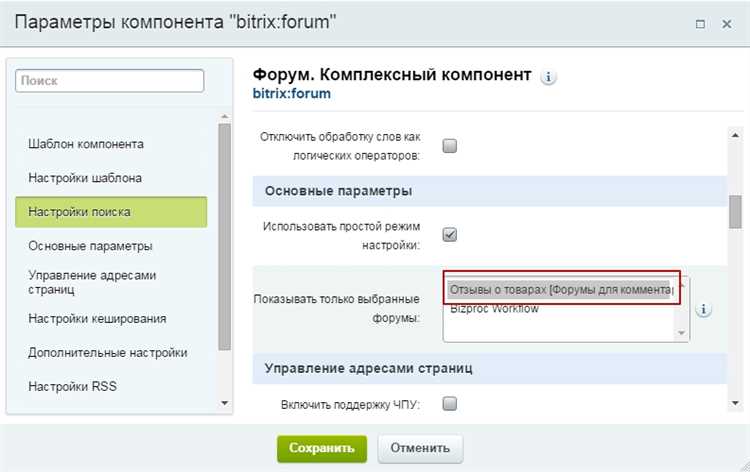Maximize the component parameters dialog
Screen dimensions: 750x472
click(700, 24)
